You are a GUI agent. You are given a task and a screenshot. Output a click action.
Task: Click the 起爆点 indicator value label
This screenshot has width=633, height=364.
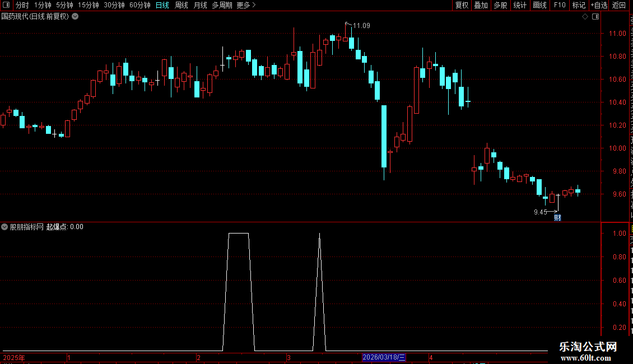(x=64, y=227)
